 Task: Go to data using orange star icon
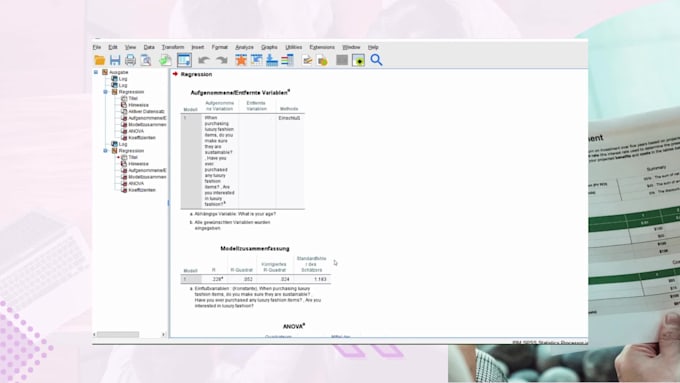click(241, 60)
